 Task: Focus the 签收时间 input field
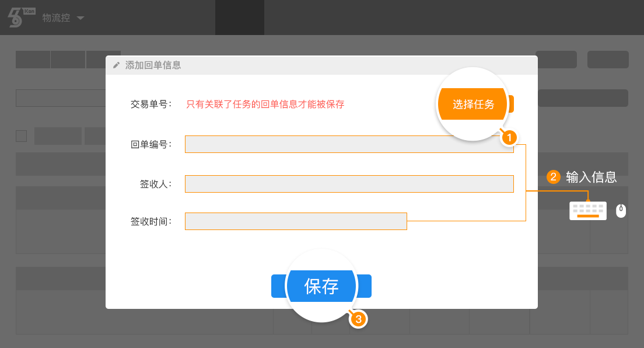(x=296, y=221)
